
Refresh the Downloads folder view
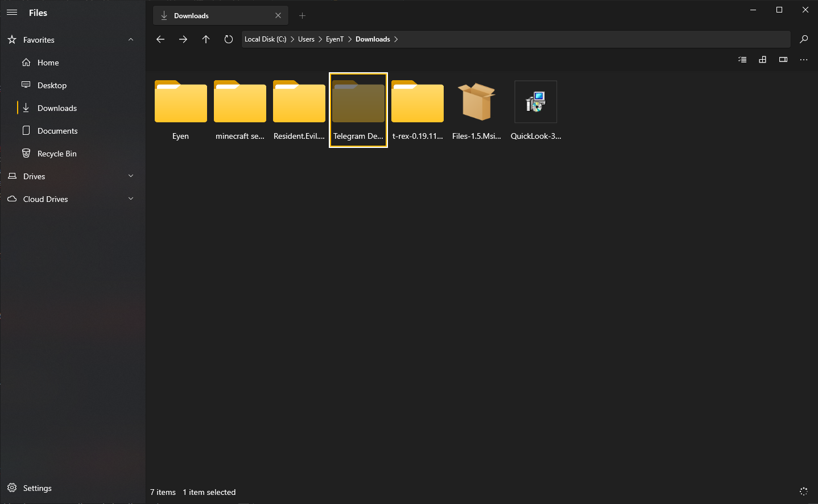tap(228, 39)
